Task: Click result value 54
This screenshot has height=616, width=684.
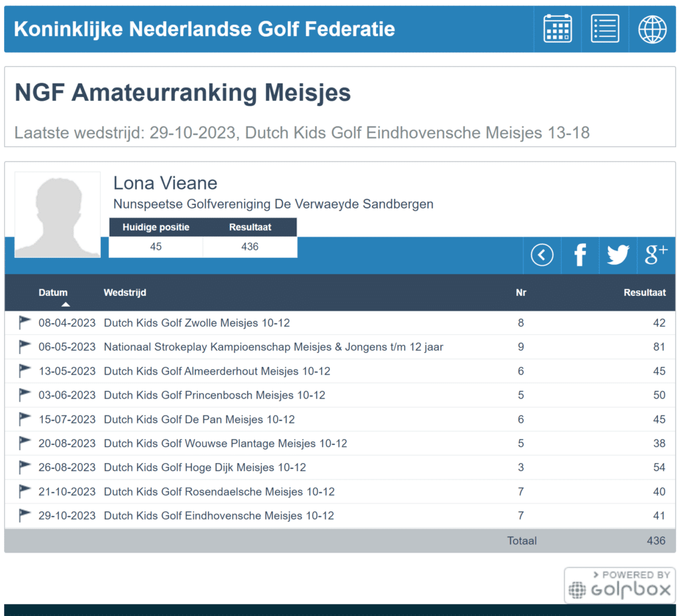Action: pyautogui.click(x=659, y=467)
